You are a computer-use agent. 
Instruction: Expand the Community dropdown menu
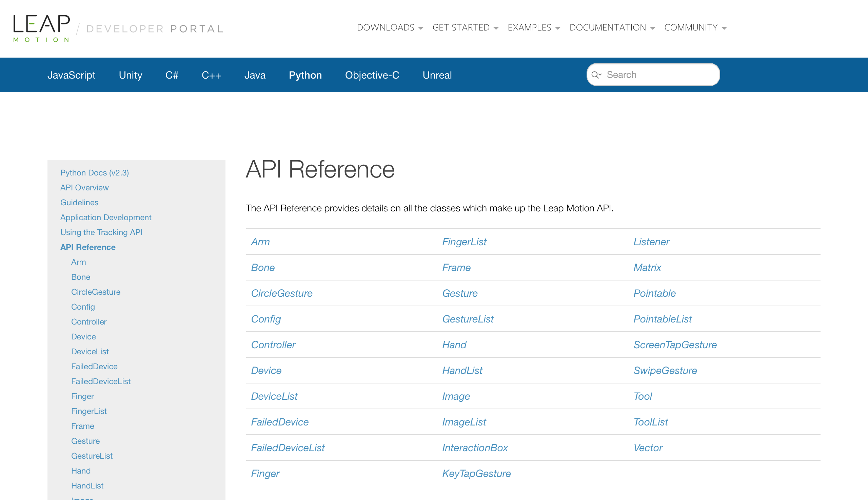tap(695, 27)
